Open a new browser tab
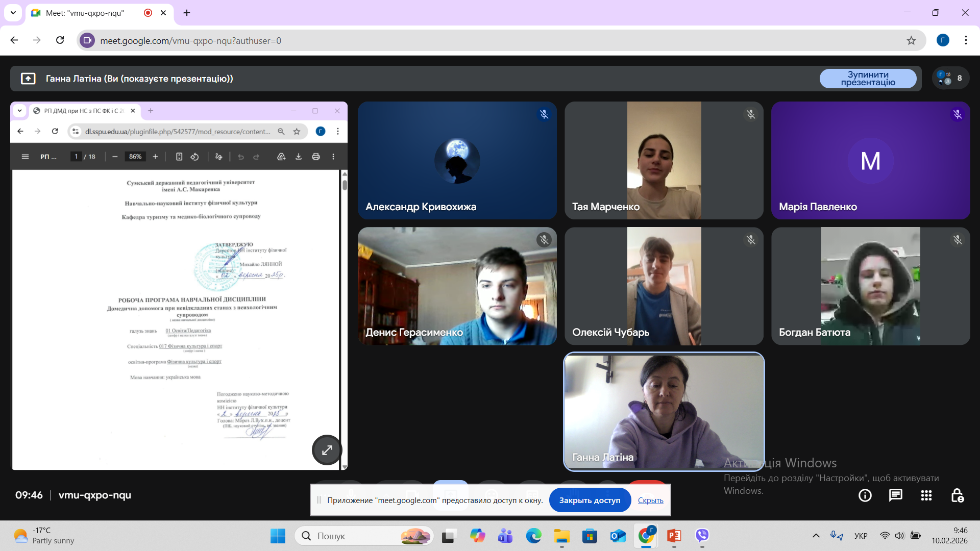Screen dimensions: 980x551 [x=187, y=13]
